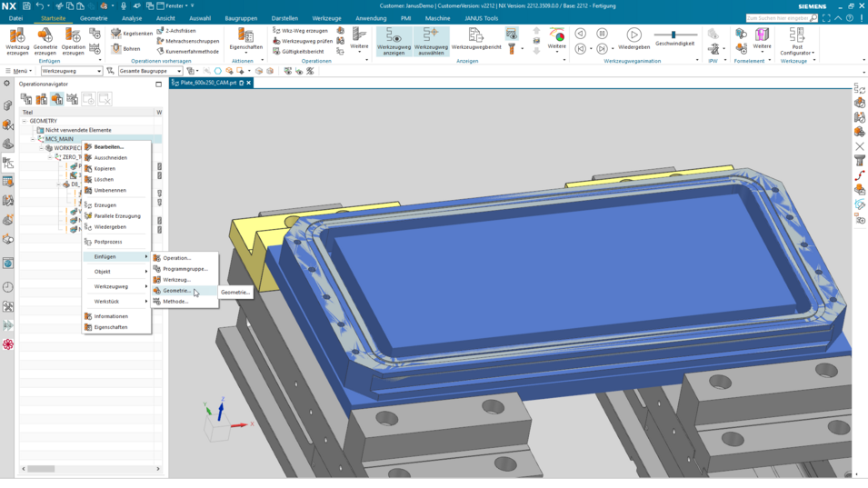This screenshot has width=868, height=488.
Task: Click the undo arrow in title bar
Action: click(40, 5)
